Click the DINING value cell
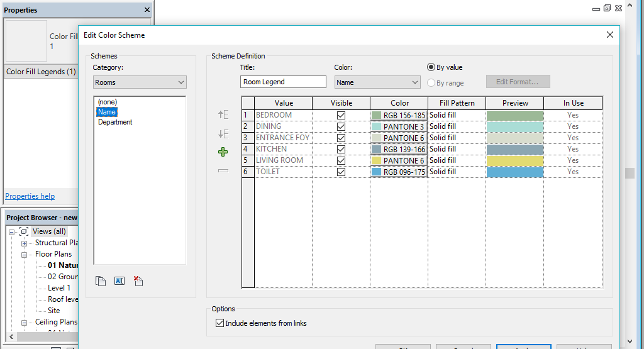 click(x=284, y=126)
